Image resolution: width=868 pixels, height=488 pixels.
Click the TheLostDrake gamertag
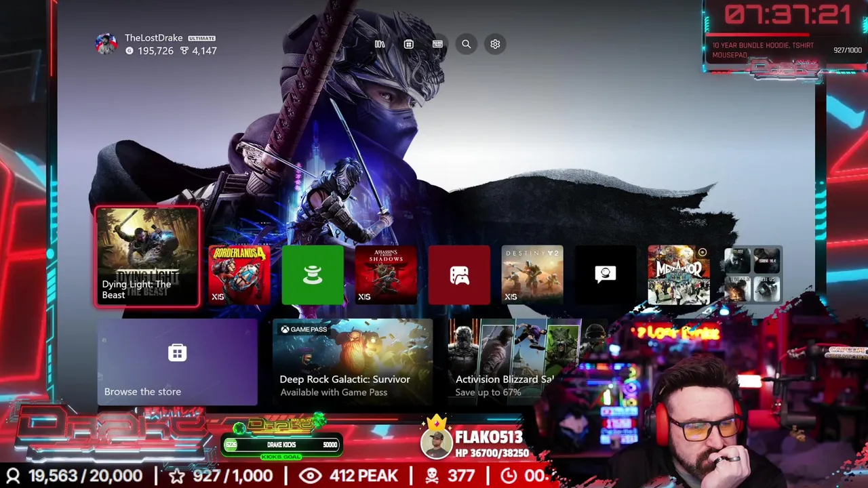tap(155, 38)
